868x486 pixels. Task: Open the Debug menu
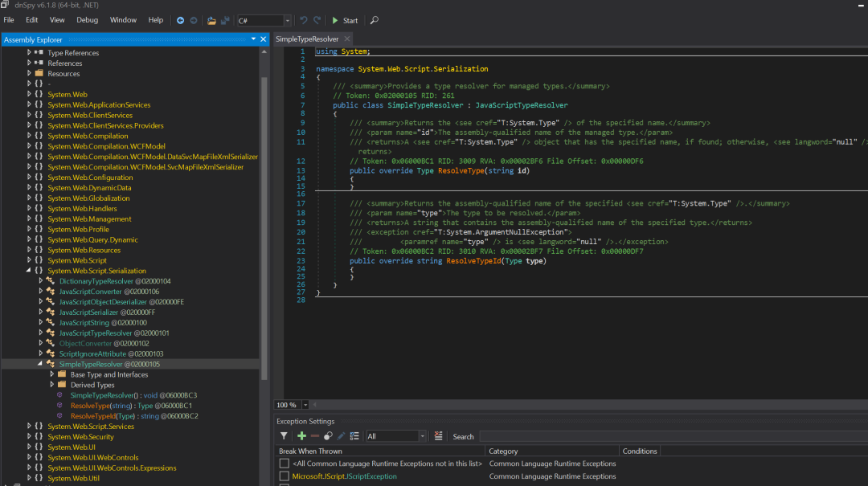pyautogui.click(x=87, y=20)
